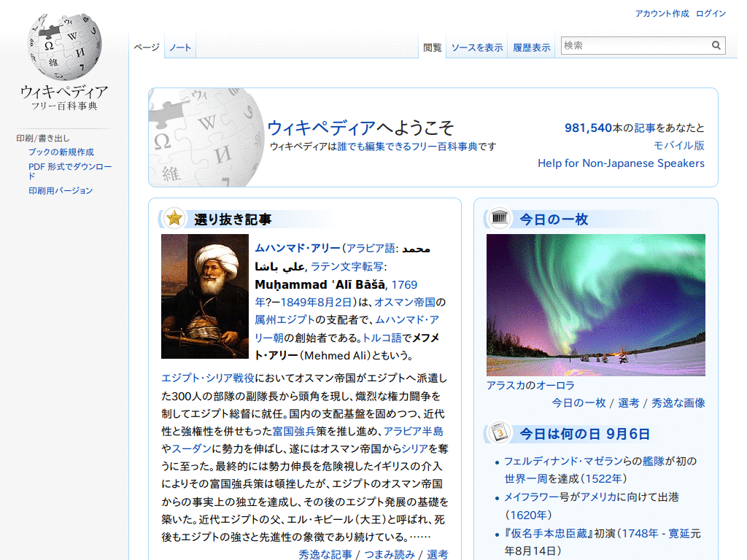Click the search magnifier icon

tap(716, 45)
